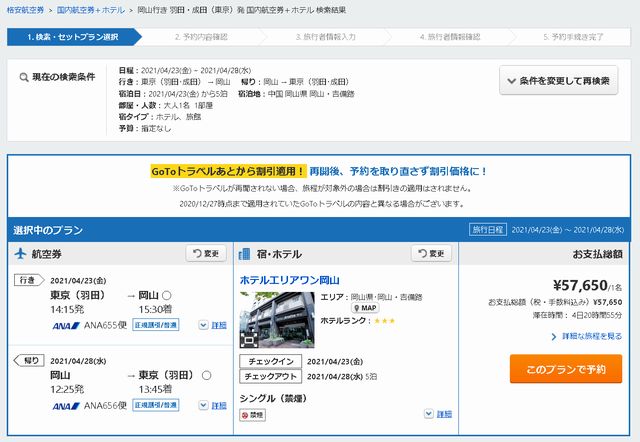Click the hotel building icon next to 宿・ホテル
This screenshot has width=640, height=442.
(244, 254)
